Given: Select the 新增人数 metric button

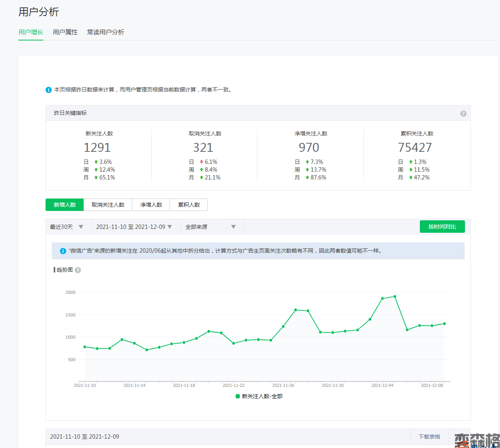Looking at the screenshot, I should (x=65, y=205).
